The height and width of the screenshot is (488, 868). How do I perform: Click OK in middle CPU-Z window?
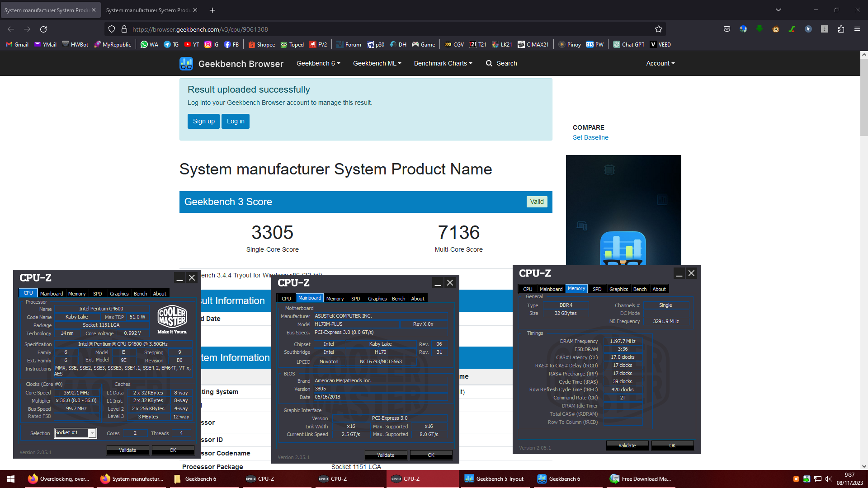click(x=431, y=455)
